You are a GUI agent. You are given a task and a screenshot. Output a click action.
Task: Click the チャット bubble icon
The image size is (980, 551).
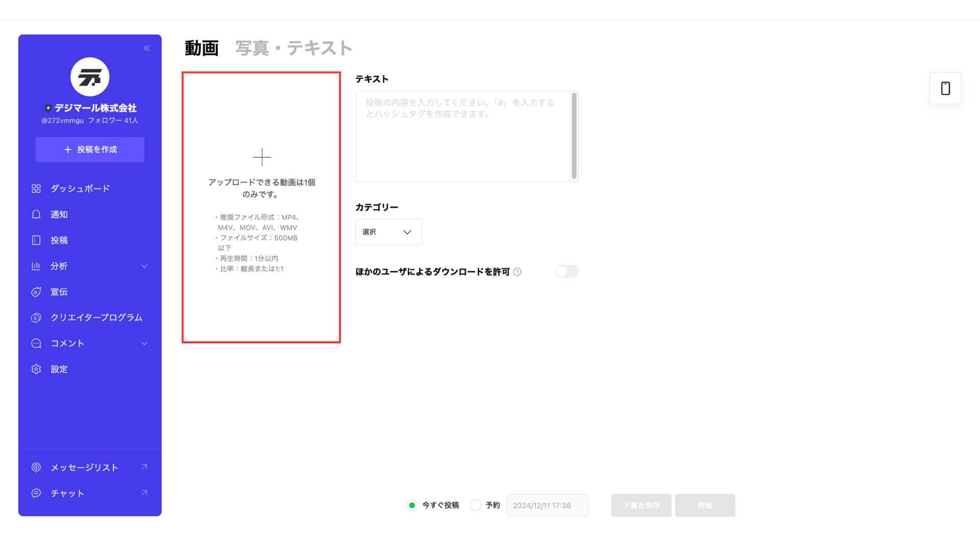coord(36,493)
